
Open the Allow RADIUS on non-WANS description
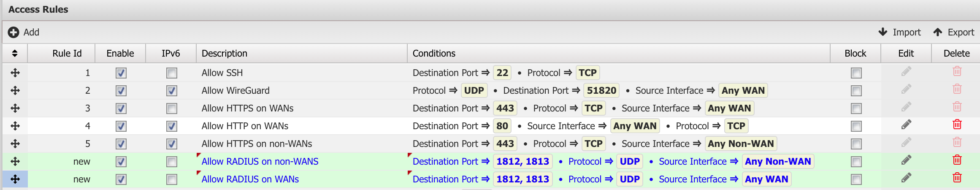260,161
